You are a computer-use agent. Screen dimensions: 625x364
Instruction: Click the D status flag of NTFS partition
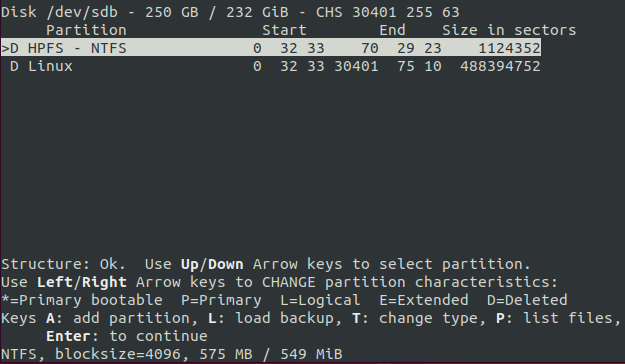(14, 48)
